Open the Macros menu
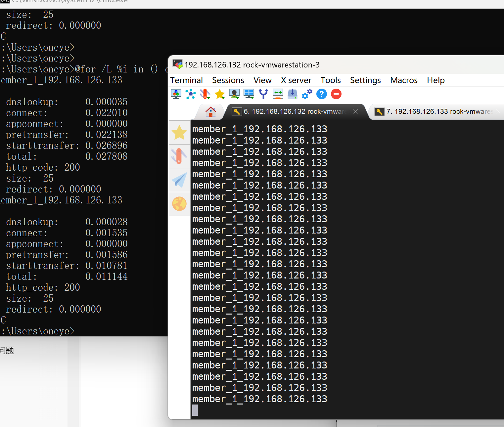Screen dimensions: 504x427 (x=404, y=80)
